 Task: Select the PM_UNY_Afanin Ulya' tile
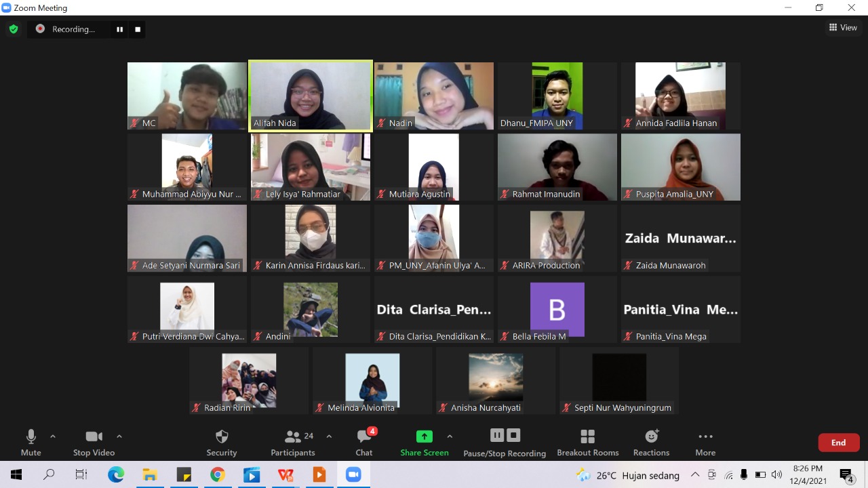(x=434, y=238)
